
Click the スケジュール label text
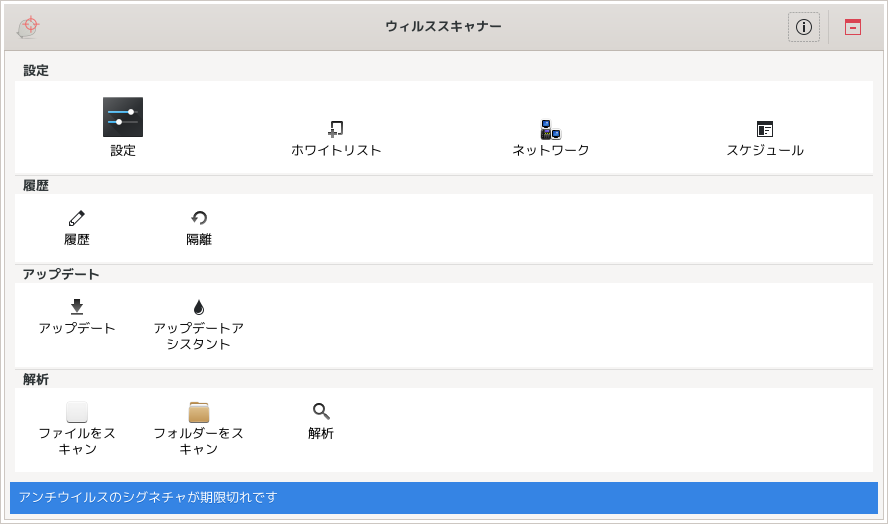(765, 150)
